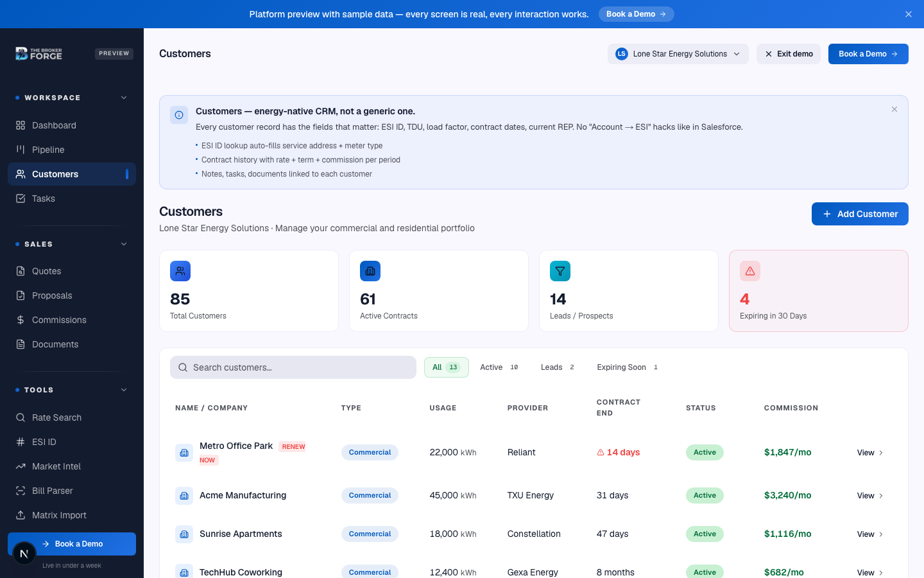
Task: Click the Book a Demo sidebar button
Action: click(x=72, y=544)
